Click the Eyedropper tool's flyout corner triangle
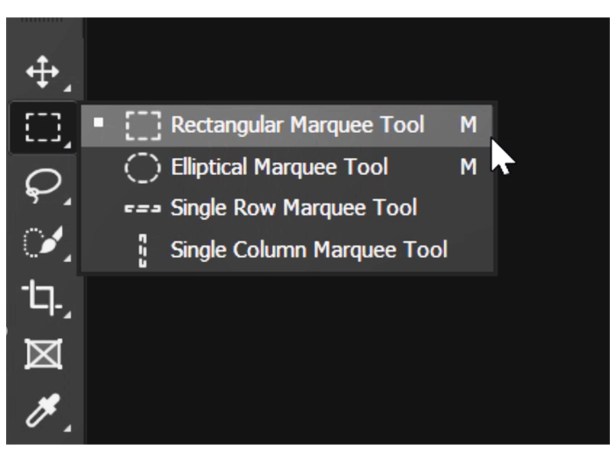This screenshot has height=462, width=616. tap(66, 427)
